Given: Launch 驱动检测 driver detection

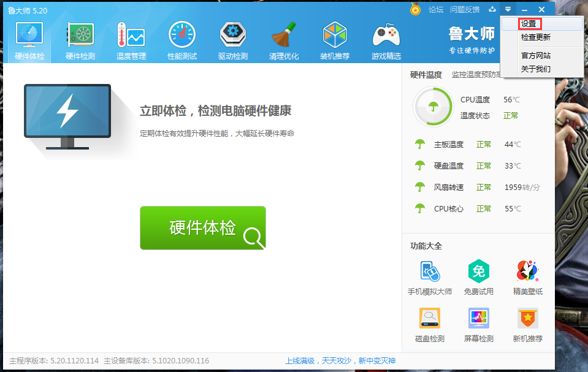Looking at the screenshot, I should 232,38.
